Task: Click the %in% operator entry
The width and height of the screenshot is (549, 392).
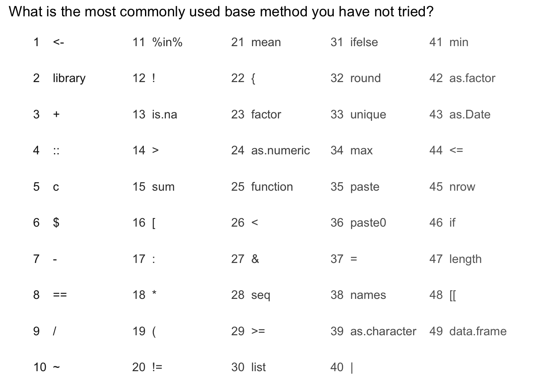Action: pyautogui.click(x=167, y=42)
